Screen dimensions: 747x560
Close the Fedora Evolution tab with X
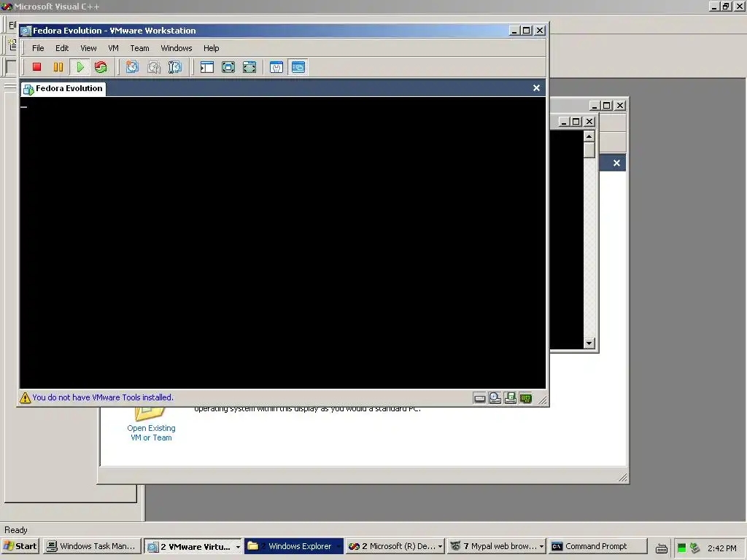[536, 88]
